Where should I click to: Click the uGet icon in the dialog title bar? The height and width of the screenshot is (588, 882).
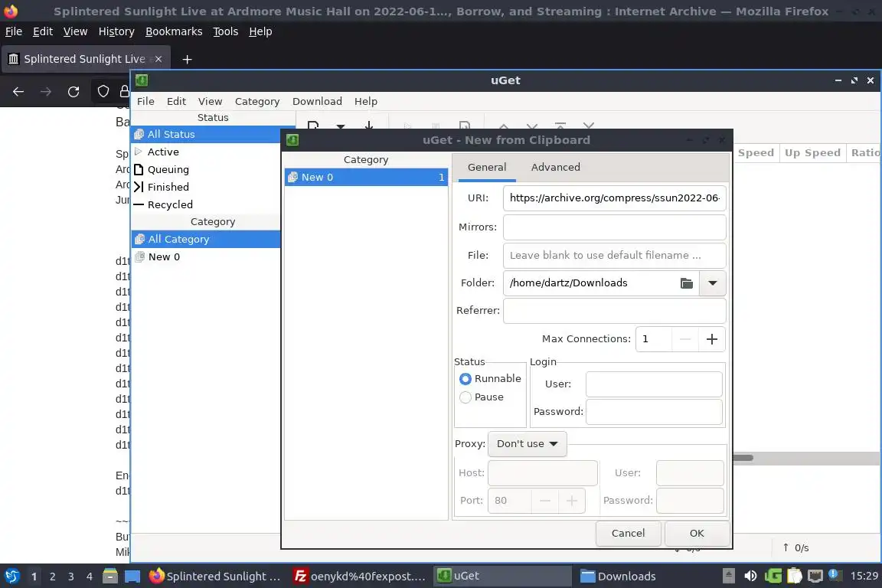(x=292, y=140)
